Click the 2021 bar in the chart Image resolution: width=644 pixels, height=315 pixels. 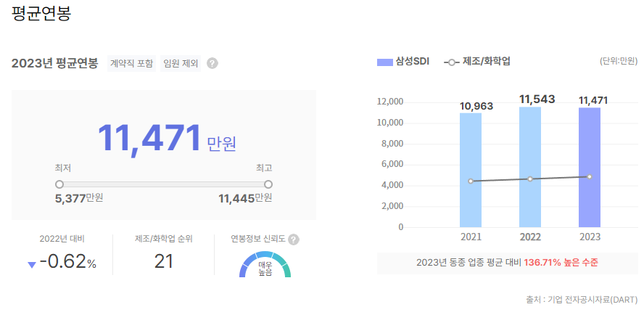pyautogui.click(x=471, y=170)
